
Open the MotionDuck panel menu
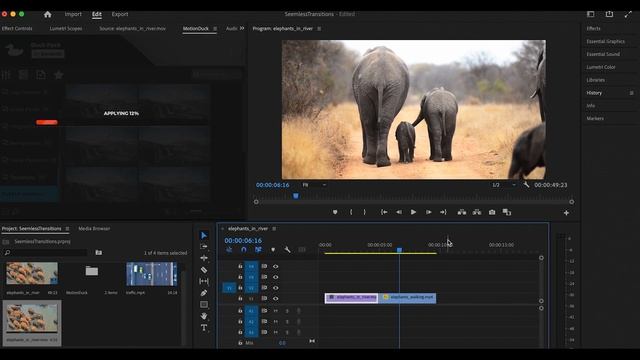(x=215, y=29)
